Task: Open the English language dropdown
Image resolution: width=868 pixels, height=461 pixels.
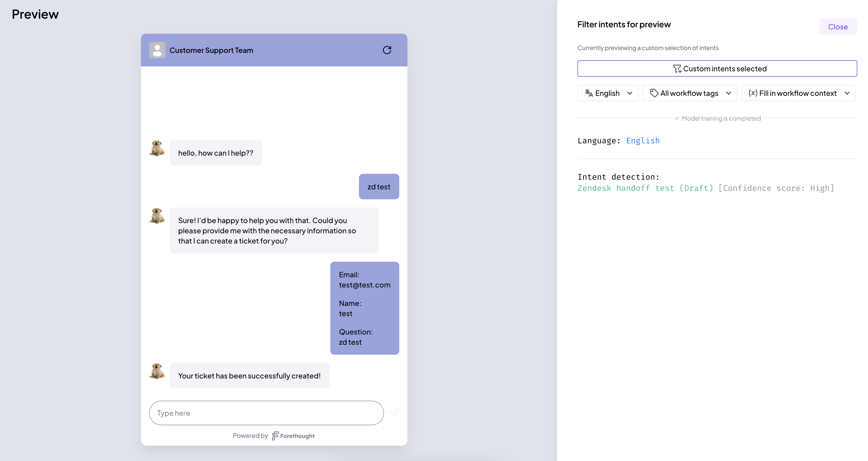Action: pos(608,93)
